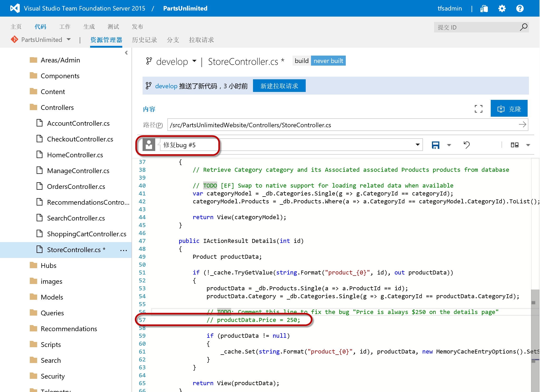Click the Models folder icon
Image resolution: width=540 pixels, height=392 pixels.
pos(33,297)
